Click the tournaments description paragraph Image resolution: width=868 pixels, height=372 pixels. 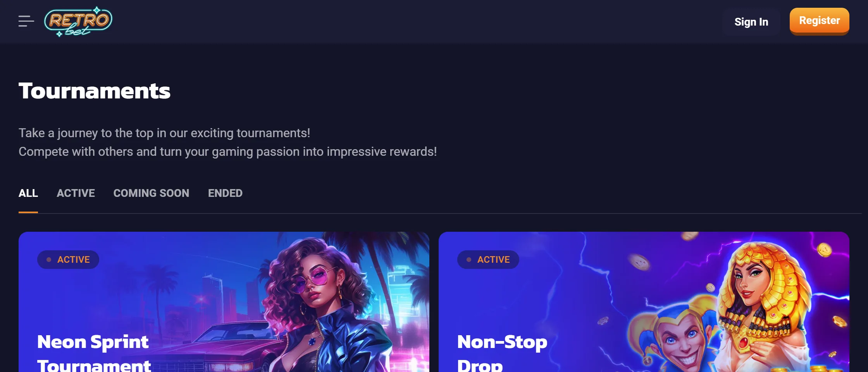pyautogui.click(x=228, y=142)
